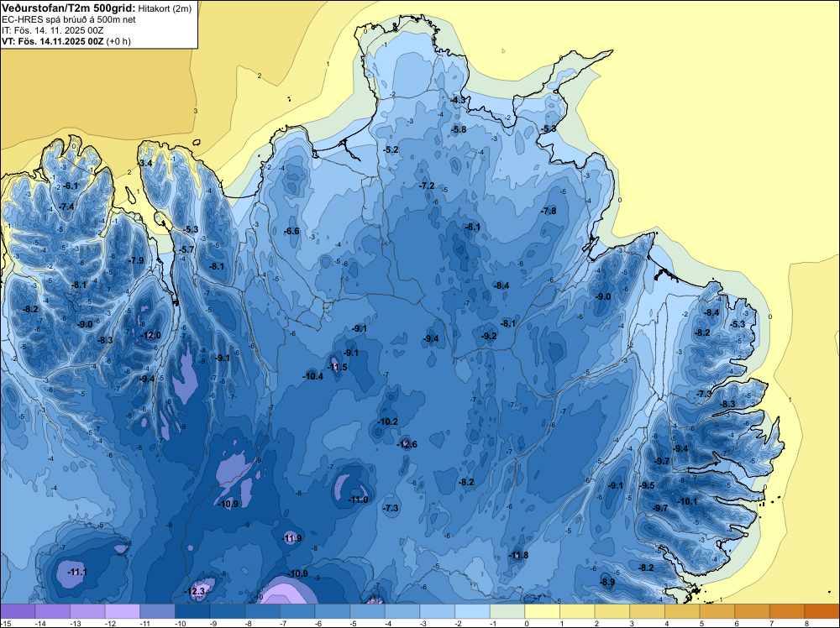Viewport: 840px width, 628px height.
Task: Click the -5.7 temperature label
Action: click(187, 249)
